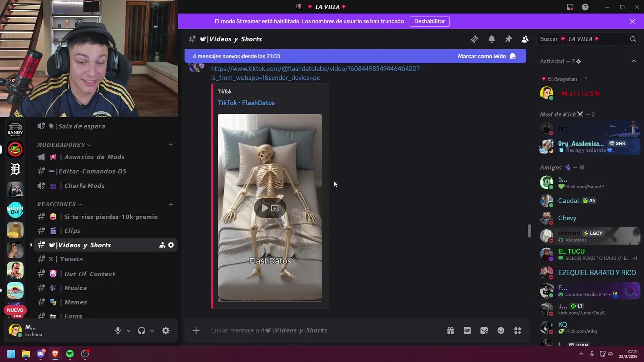Open headphones output options arrow
The height and width of the screenshot is (362, 644).
coord(152,331)
